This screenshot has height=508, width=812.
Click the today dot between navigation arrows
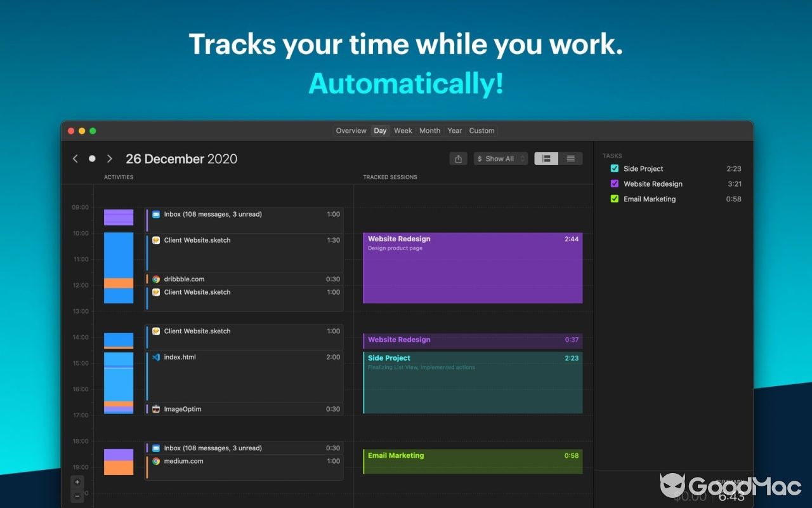click(x=92, y=158)
